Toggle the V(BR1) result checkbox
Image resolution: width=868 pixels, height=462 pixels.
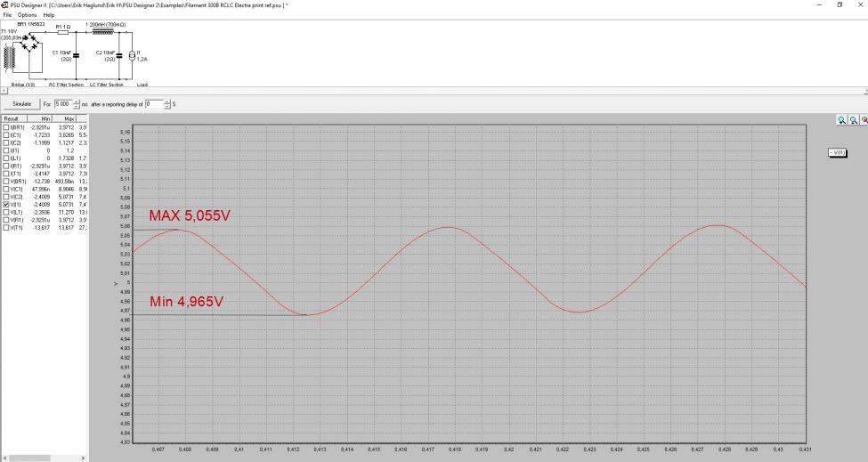pos(6,182)
